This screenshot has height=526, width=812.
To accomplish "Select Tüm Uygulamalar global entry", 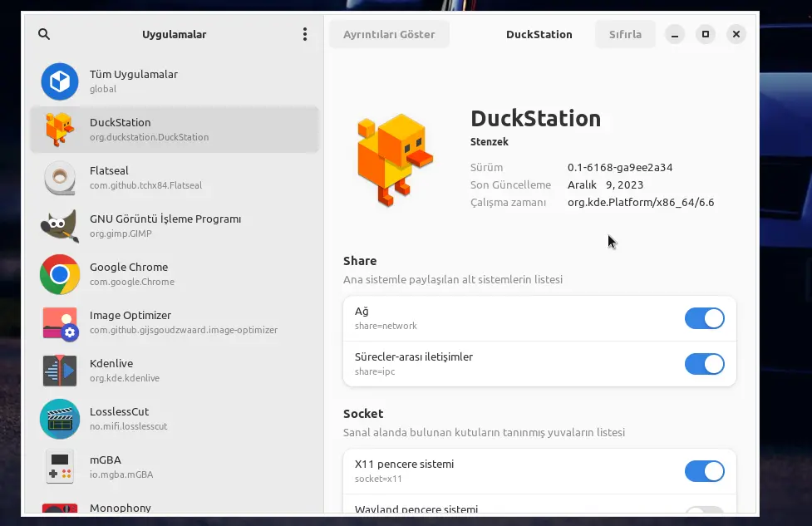I will point(175,81).
